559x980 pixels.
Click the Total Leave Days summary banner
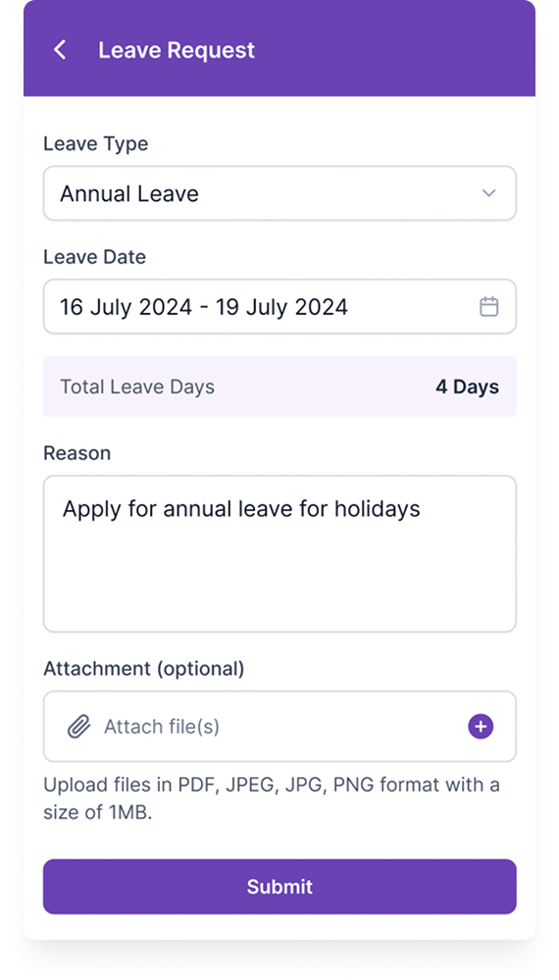(x=279, y=387)
